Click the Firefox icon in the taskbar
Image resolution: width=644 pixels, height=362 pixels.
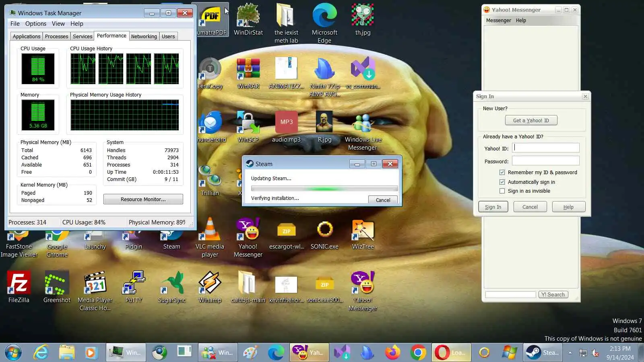[393, 352]
